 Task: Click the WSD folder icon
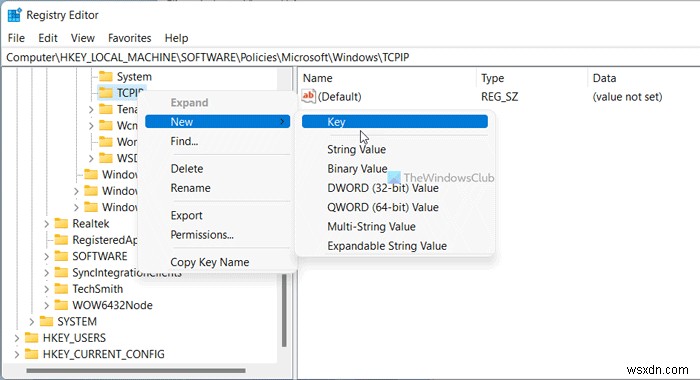[106, 158]
